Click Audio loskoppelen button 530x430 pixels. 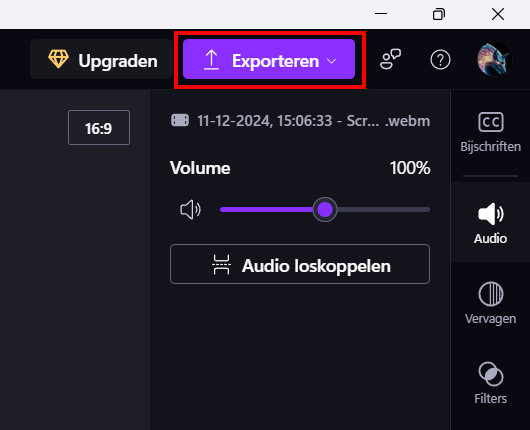pos(300,264)
